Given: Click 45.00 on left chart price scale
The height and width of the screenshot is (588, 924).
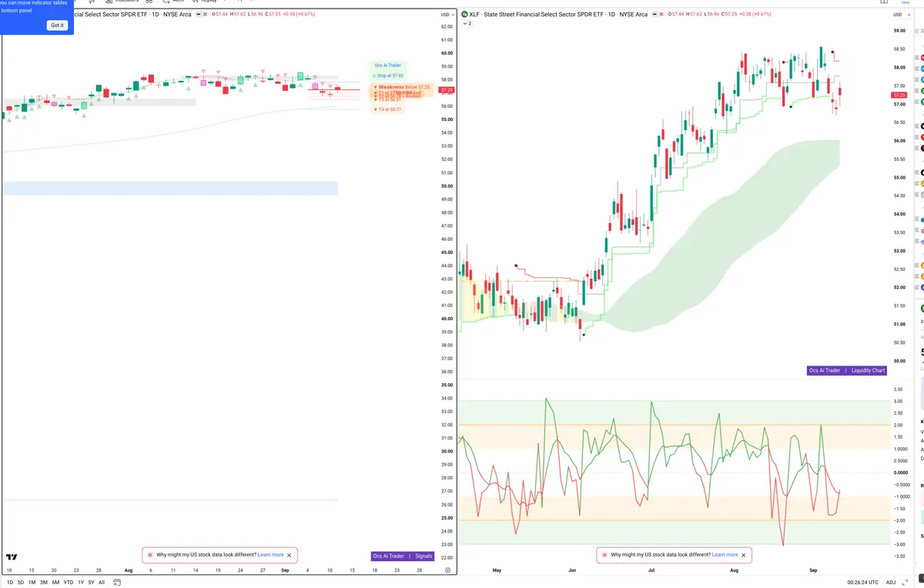Looking at the screenshot, I should pos(447,252).
